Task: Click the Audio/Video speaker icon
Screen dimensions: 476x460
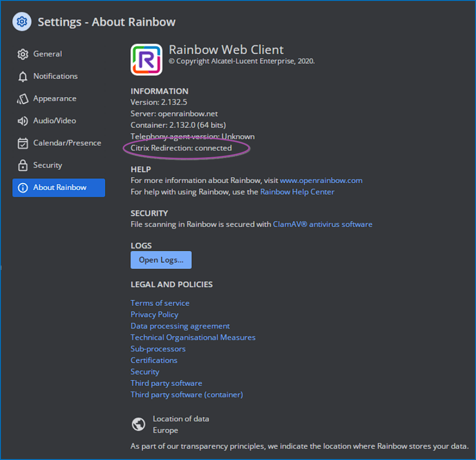Action: coord(23,121)
